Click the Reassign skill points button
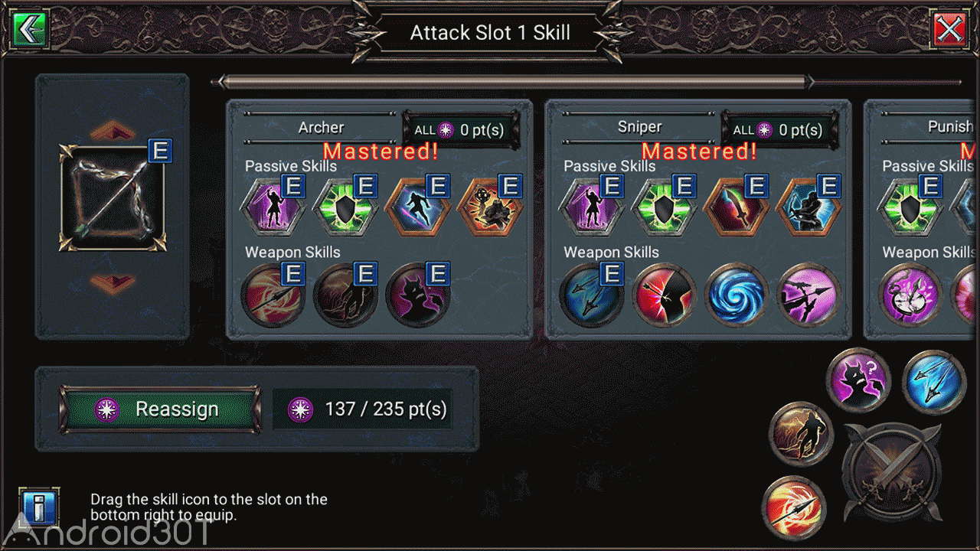The width and height of the screenshot is (980, 551). [161, 409]
